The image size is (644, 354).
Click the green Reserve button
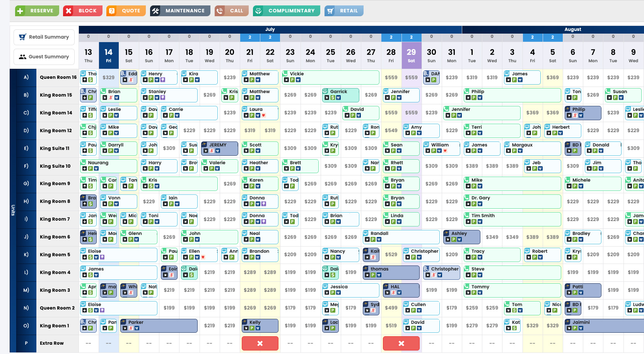coord(37,11)
